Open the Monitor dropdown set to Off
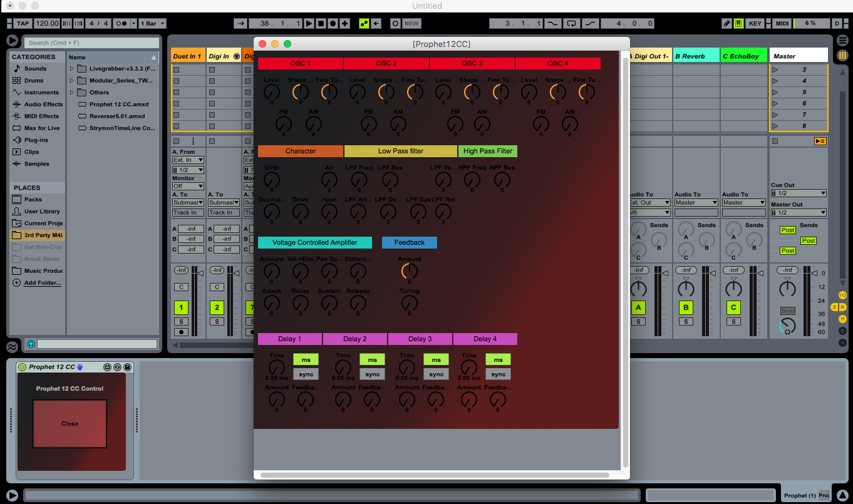 coord(188,186)
